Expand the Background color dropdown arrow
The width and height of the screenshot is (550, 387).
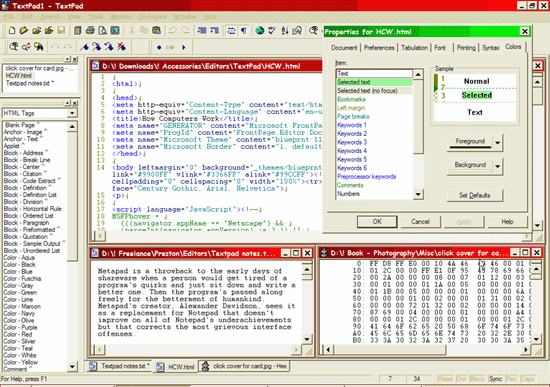[x=497, y=167]
